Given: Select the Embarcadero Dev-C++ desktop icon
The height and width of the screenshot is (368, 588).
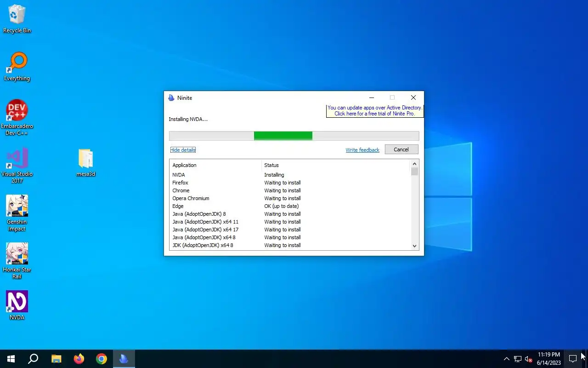Looking at the screenshot, I should [x=17, y=118].
